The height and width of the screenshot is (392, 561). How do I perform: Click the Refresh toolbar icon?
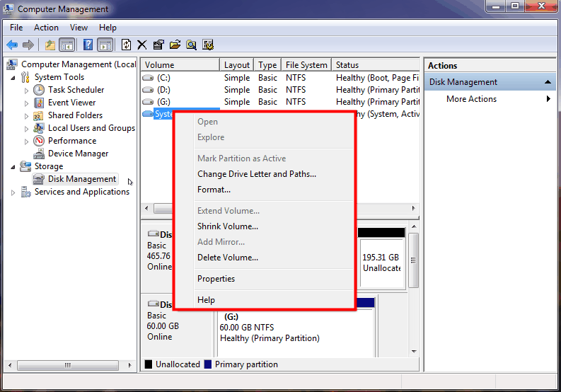pyautogui.click(x=126, y=45)
